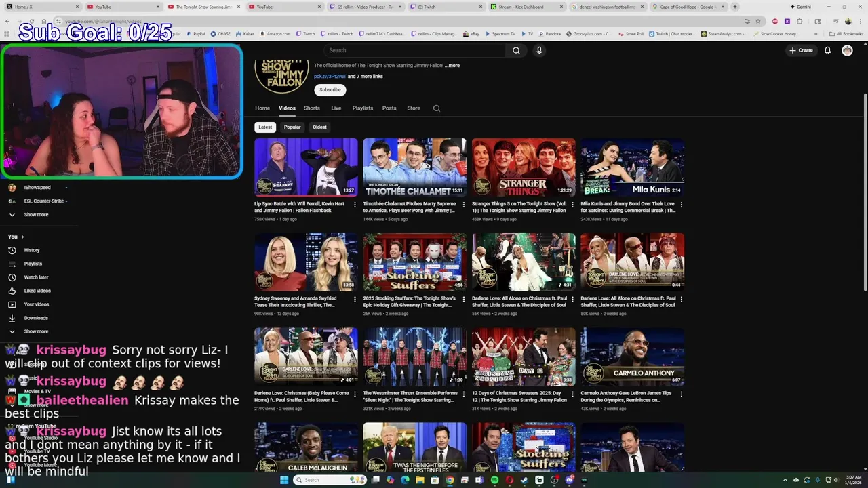The height and width of the screenshot is (488, 868).
Task: Open the Gemini button in Chrome
Action: point(800,7)
